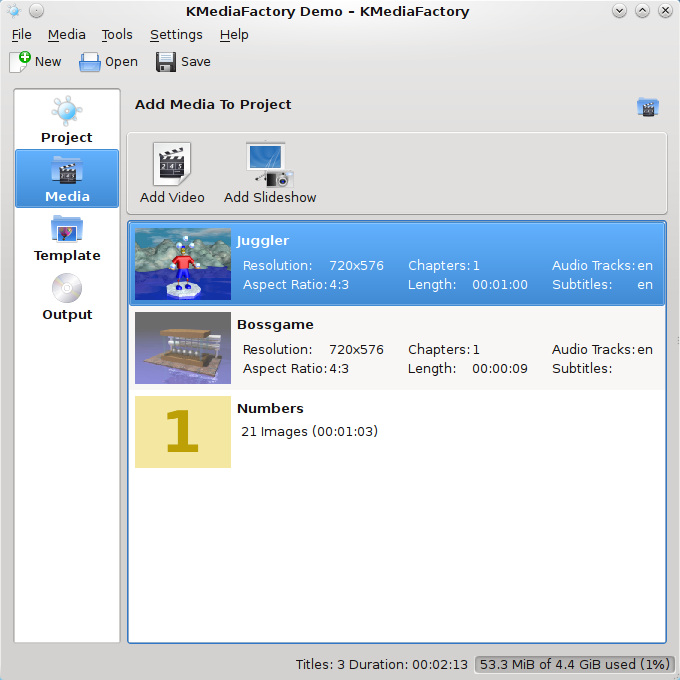Open the Tools menu
Image resolution: width=680 pixels, height=680 pixels.
pyautogui.click(x=117, y=35)
